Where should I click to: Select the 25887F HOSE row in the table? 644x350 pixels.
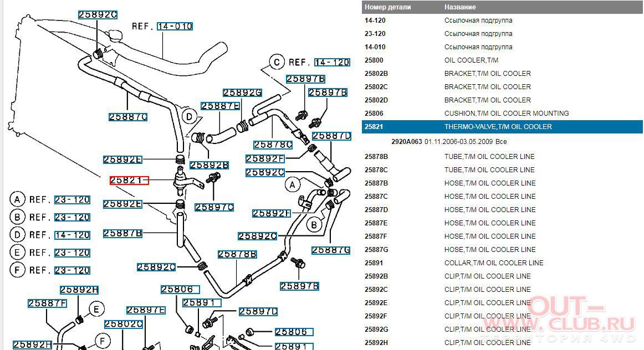(502, 236)
